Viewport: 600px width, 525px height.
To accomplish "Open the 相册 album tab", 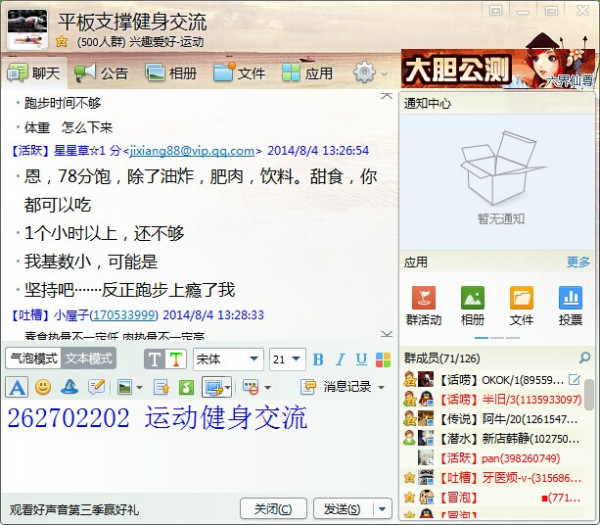I will pyautogui.click(x=171, y=73).
